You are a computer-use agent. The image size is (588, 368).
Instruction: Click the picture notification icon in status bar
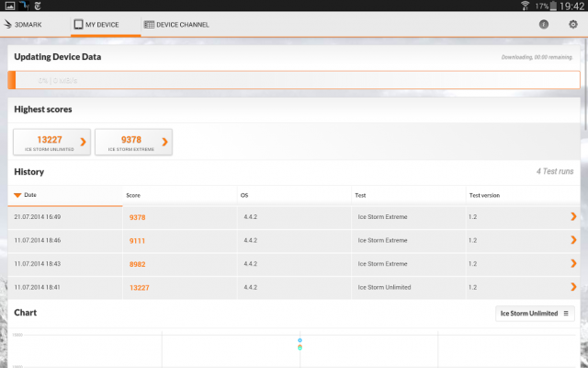[x=10, y=6]
